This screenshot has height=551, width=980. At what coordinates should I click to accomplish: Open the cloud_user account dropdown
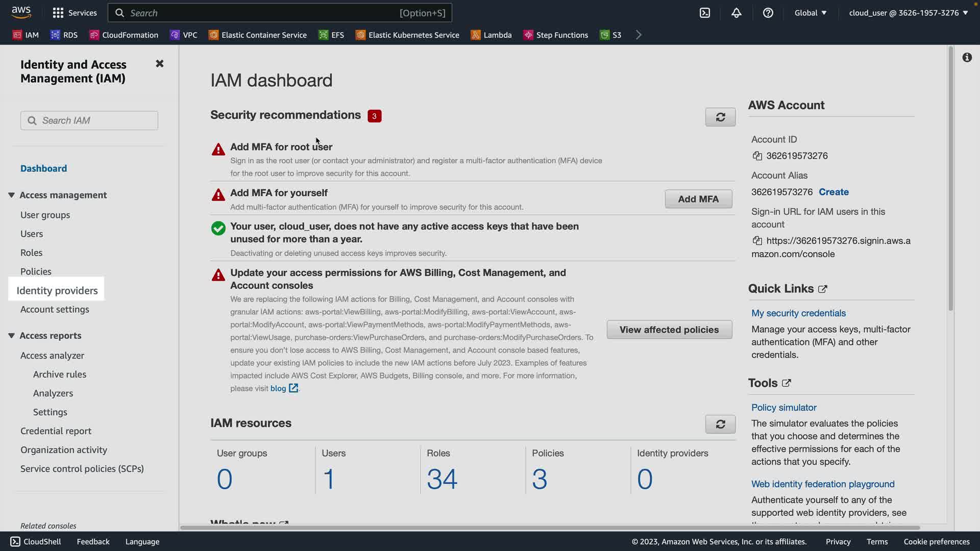click(908, 13)
